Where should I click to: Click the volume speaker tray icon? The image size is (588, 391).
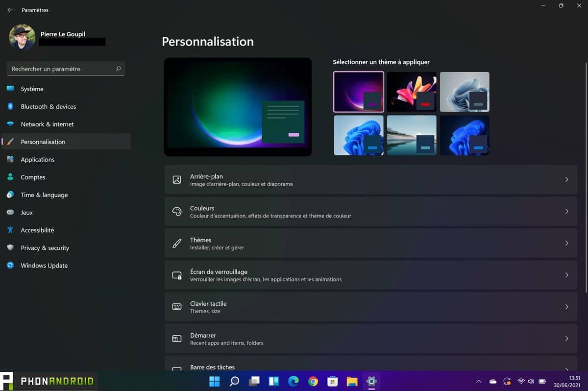[531, 381]
